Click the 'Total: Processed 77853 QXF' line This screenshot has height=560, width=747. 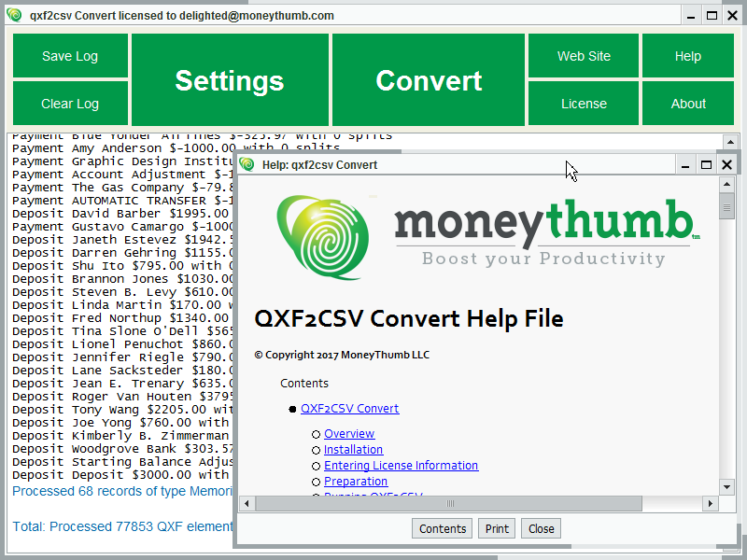click(123, 526)
